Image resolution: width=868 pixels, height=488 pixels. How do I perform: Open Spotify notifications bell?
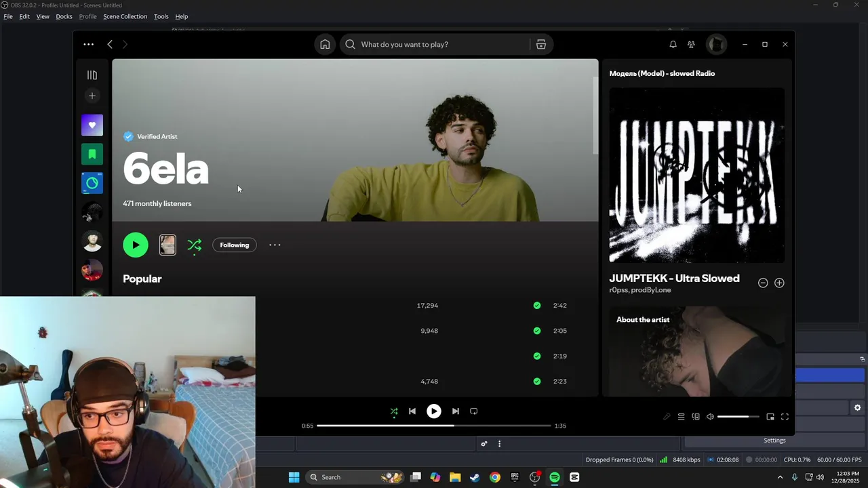click(673, 44)
